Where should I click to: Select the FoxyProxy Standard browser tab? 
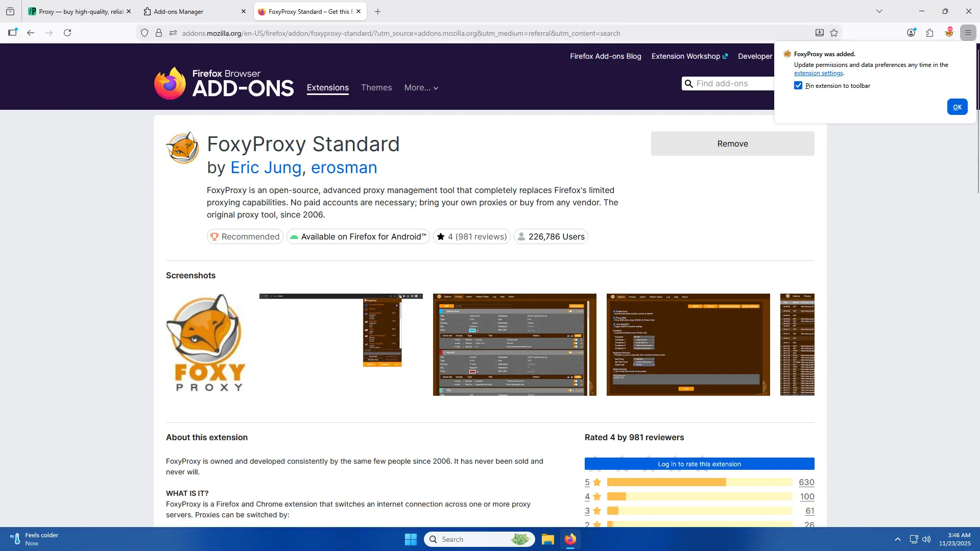tap(310, 11)
